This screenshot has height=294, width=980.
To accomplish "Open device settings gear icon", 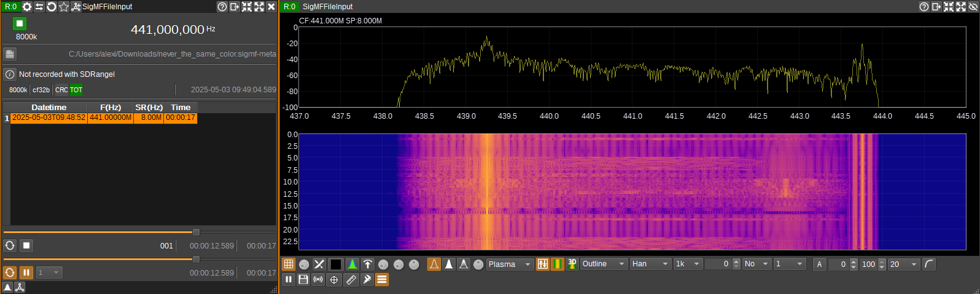I will (x=27, y=7).
